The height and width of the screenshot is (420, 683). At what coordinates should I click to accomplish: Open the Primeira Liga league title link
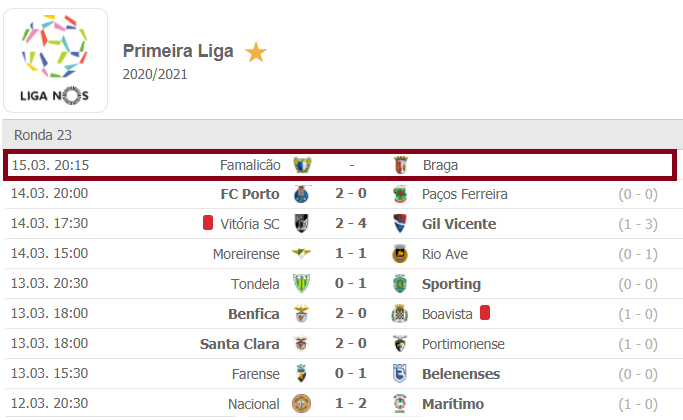(178, 52)
